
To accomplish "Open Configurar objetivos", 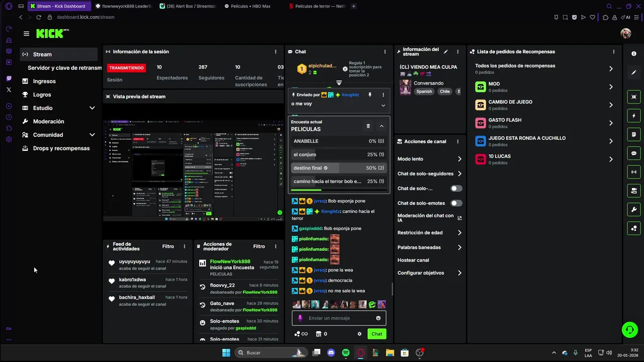I will (x=430, y=273).
